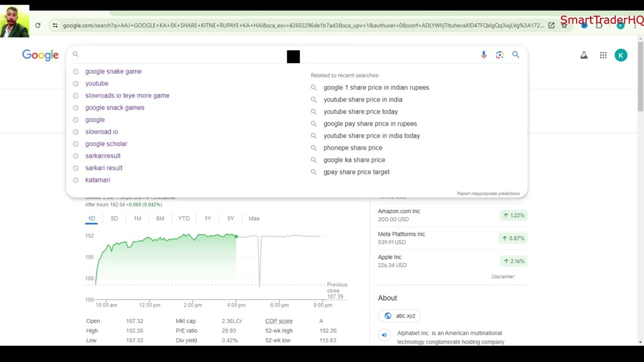Click clock icon beside katamari
The image size is (644, 362).
tap(75, 180)
